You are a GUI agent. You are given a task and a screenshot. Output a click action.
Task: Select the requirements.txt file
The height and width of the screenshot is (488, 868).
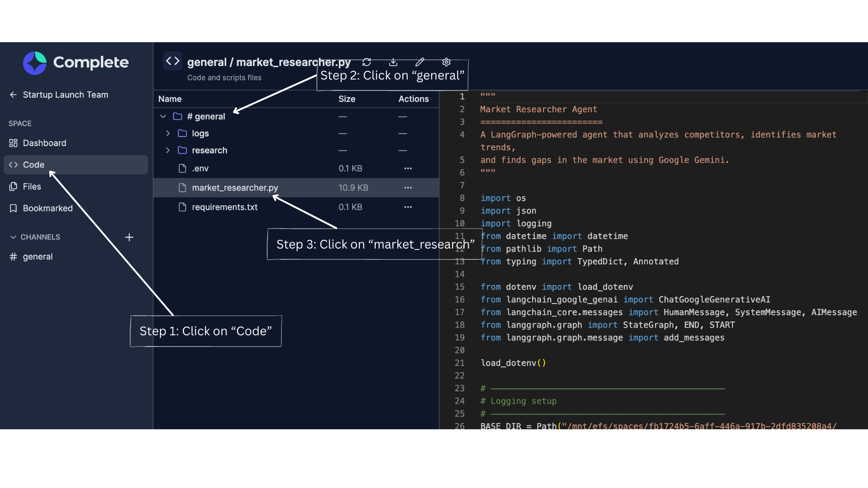[x=225, y=207]
